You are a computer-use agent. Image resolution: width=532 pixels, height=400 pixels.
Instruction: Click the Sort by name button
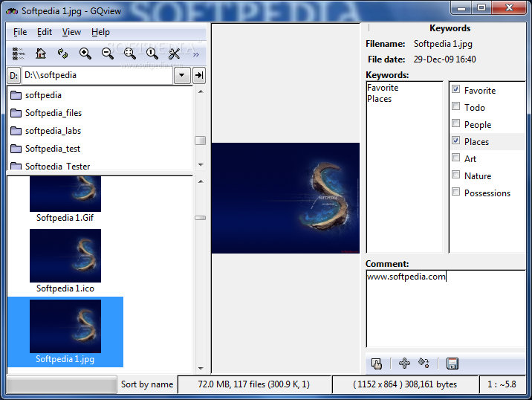pos(147,384)
